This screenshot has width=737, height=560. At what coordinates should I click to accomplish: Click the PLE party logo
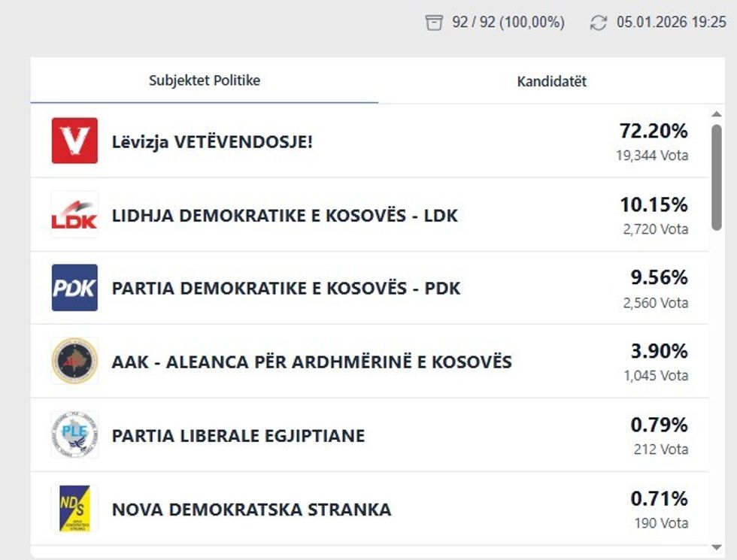coord(74,435)
